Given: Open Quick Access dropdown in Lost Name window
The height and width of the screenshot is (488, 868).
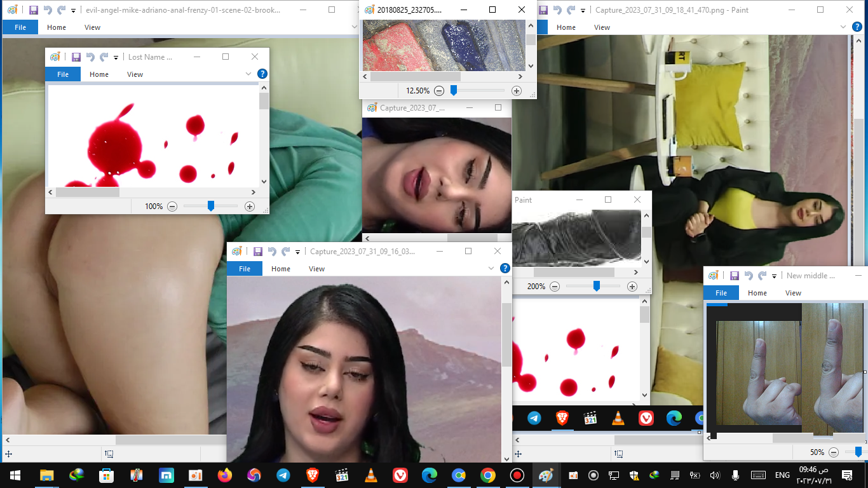Looking at the screenshot, I should (x=116, y=58).
